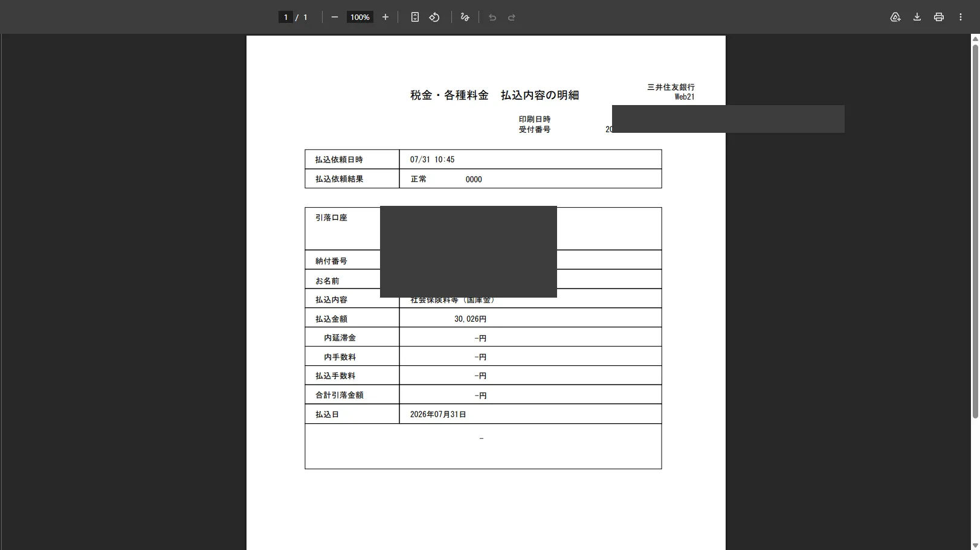
Task: Rotate the document counterclockwise
Action: click(434, 18)
